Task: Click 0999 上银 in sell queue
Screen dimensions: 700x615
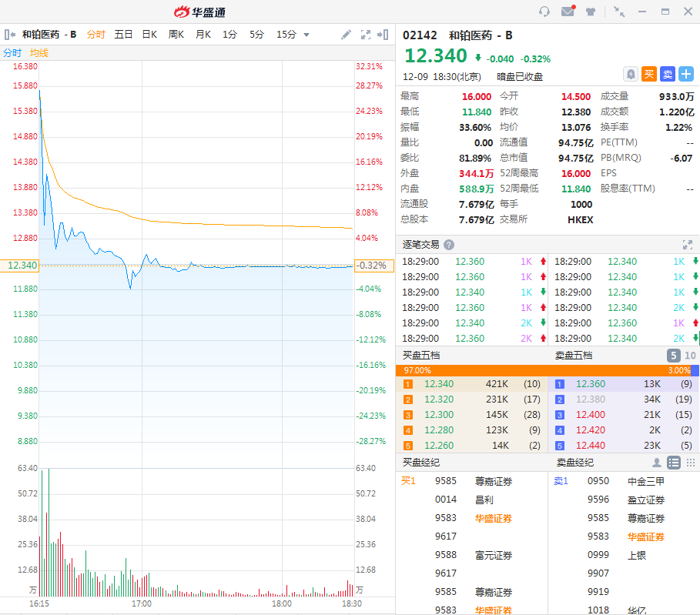Action: [x=617, y=555]
